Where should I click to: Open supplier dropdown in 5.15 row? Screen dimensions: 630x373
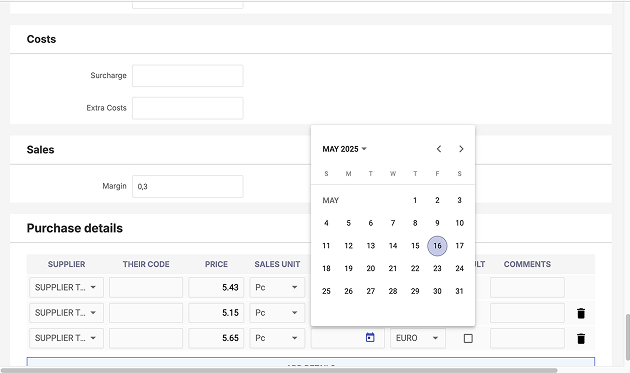(66, 313)
